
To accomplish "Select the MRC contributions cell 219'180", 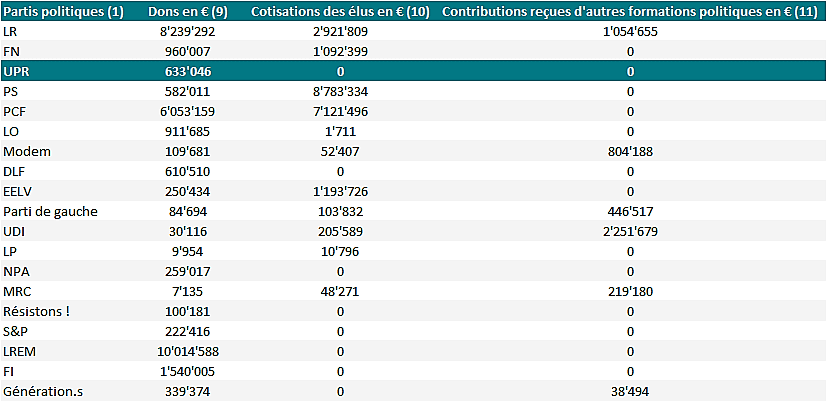I will 630,291.
